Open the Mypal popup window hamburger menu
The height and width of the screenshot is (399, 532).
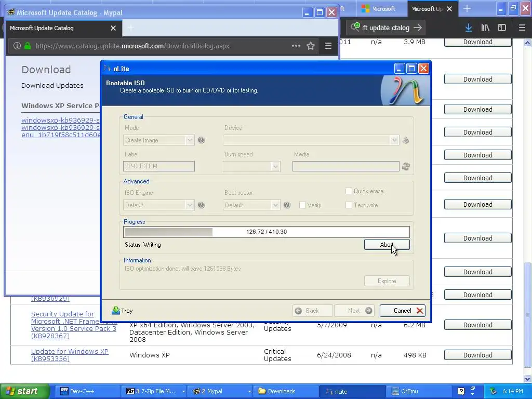pyautogui.click(x=328, y=46)
